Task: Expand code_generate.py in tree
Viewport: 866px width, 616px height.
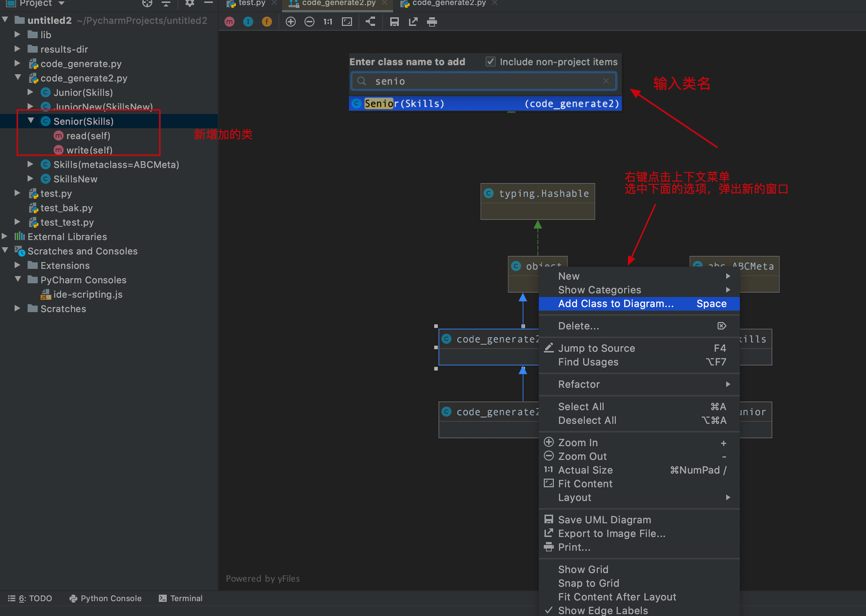Action: tap(17, 63)
